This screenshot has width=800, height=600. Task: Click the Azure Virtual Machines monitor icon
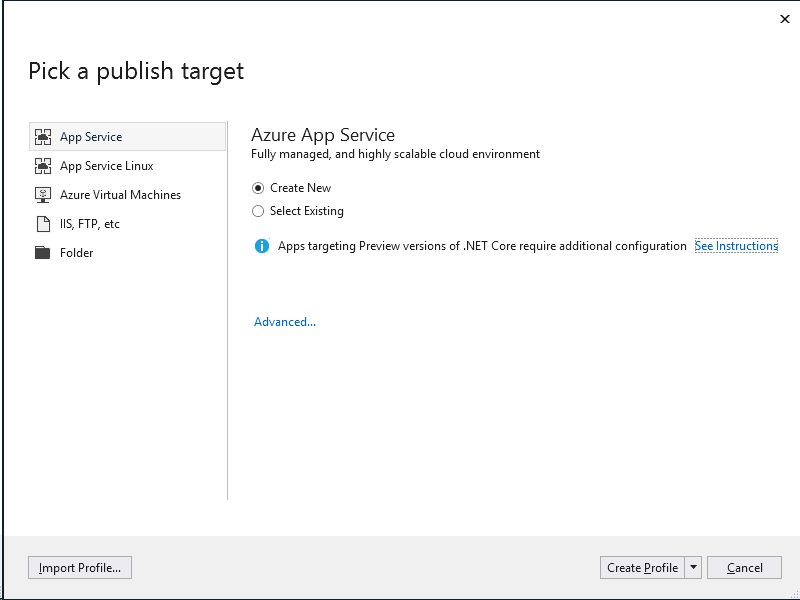coord(43,195)
